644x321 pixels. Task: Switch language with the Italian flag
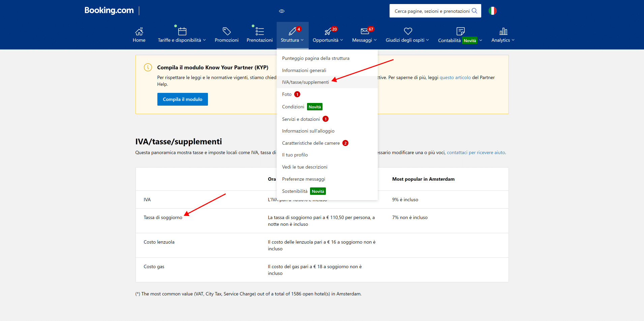coord(492,11)
